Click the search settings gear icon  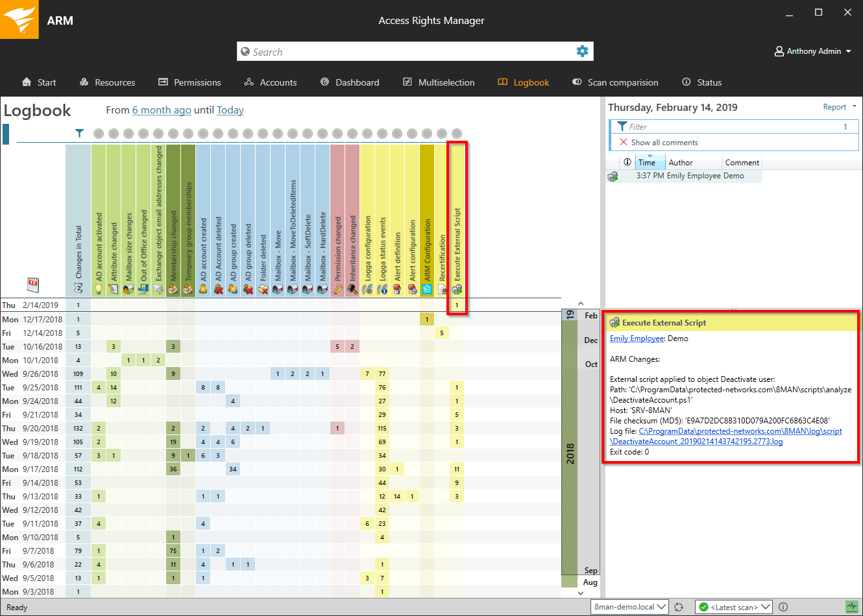(x=582, y=51)
